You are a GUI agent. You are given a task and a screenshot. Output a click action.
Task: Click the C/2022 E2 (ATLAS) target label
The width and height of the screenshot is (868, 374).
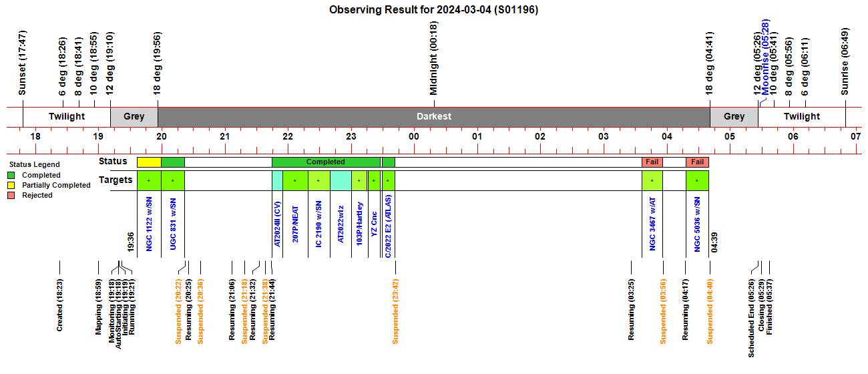388,225
